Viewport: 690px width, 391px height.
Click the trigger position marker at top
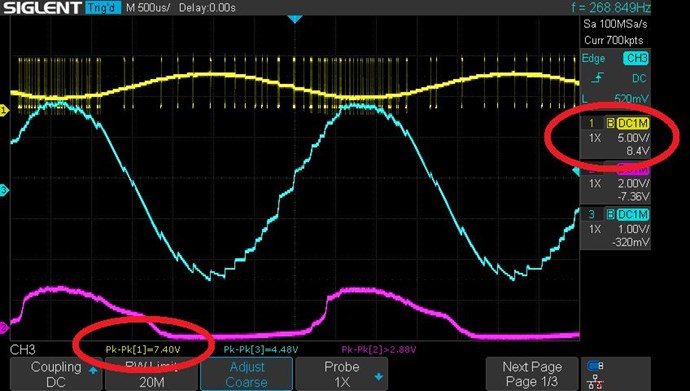point(295,19)
